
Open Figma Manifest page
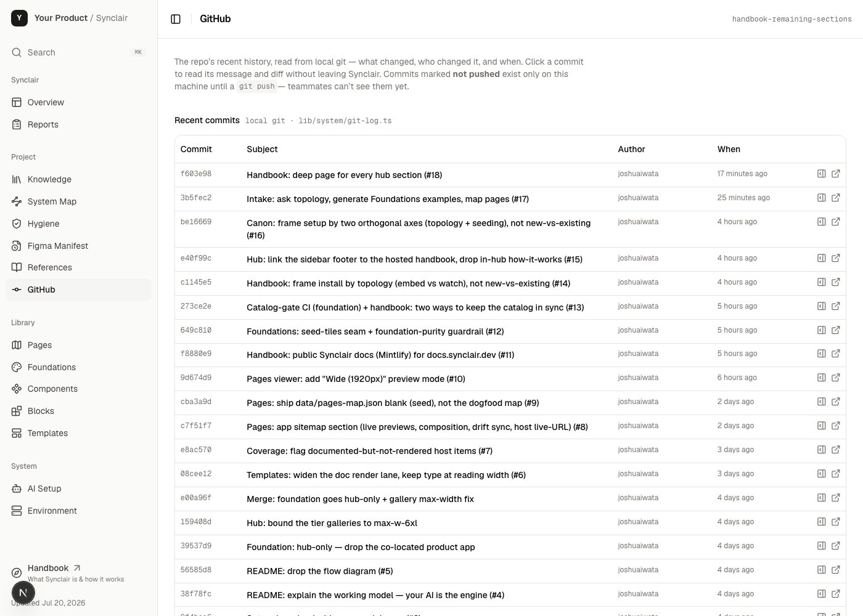78,246
